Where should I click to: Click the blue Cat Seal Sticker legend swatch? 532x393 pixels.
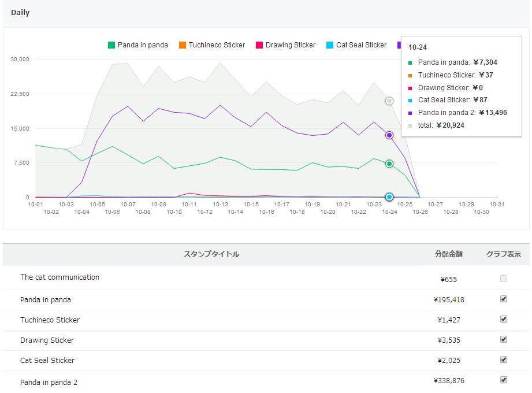pos(330,45)
